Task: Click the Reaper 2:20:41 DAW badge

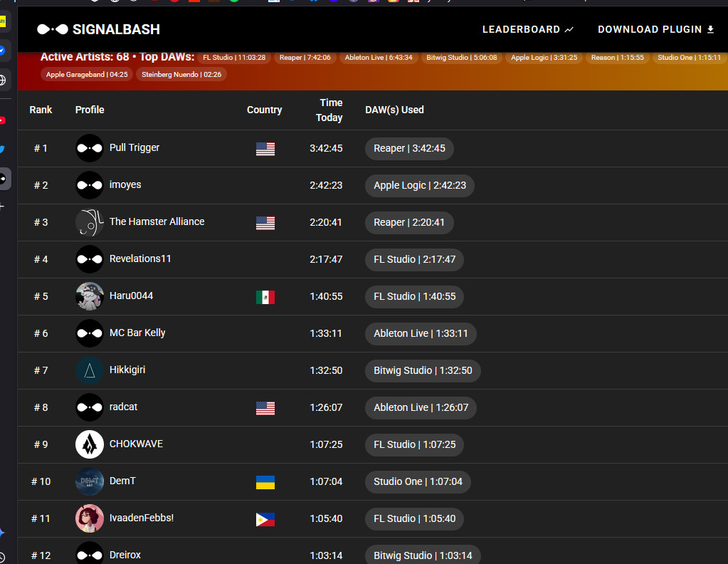Action: [x=409, y=222]
